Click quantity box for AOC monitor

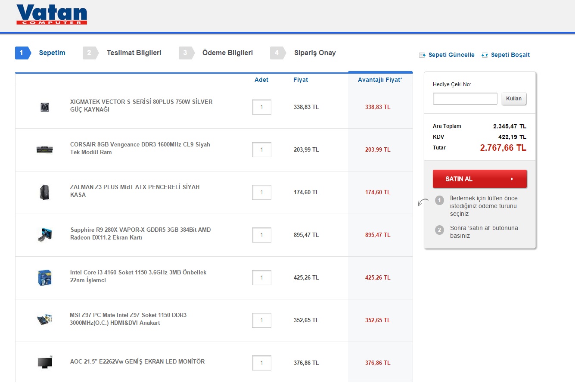(x=261, y=363)
